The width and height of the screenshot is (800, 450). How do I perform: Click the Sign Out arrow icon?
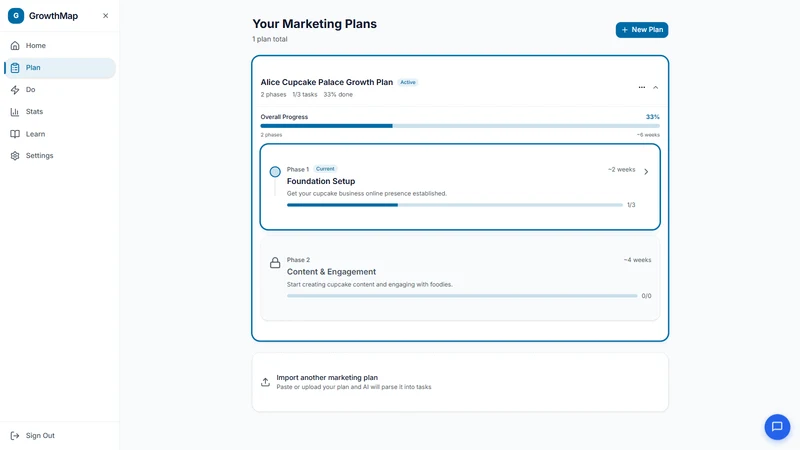15,436
